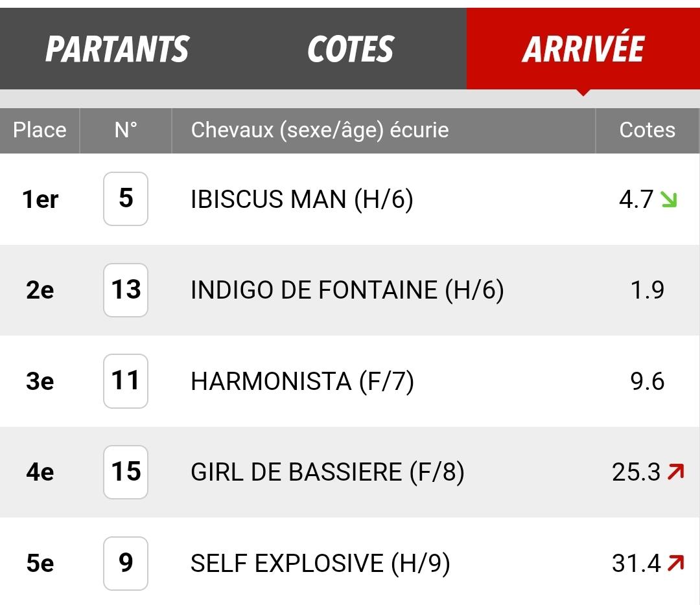This screenshot has width=700, height=605.
Task: Click the Place column header
Action: (40, 130)
